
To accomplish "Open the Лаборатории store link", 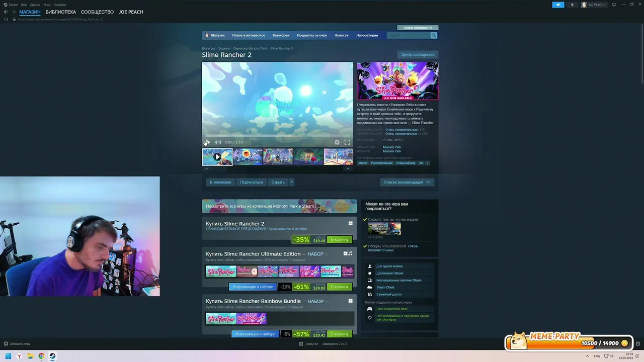I will point(367,35).
